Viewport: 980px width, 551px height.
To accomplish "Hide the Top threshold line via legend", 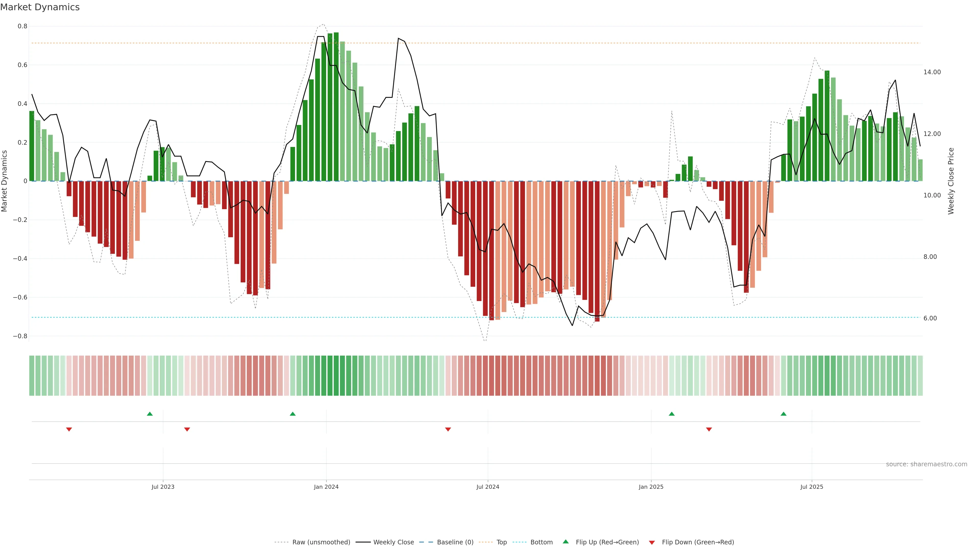I will pyautogui.click(x=501, y=542).
